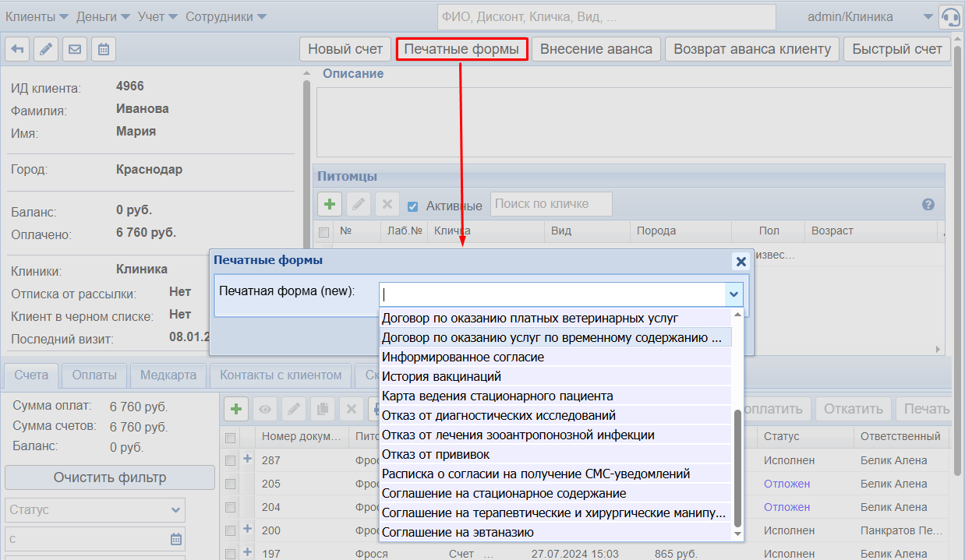Toggle the Активные checkbox
The image size is (965, 560).
click(414, 206)
